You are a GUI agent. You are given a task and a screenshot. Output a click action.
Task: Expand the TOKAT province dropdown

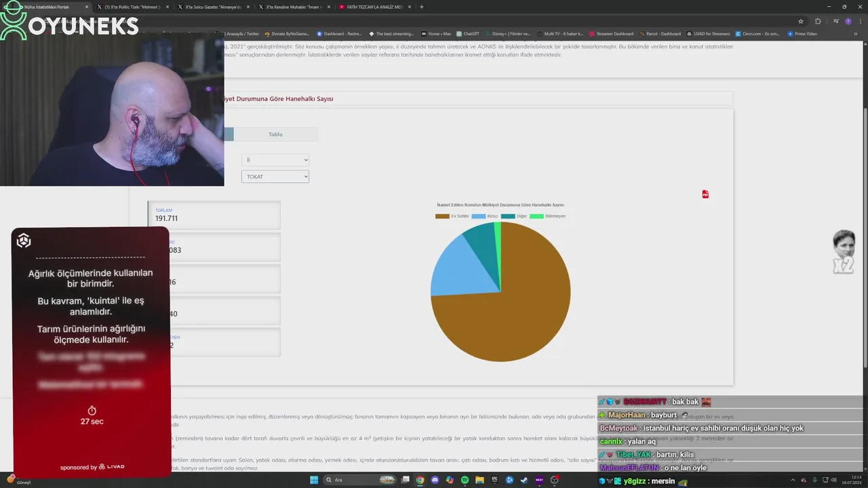(x=275, y=176)
